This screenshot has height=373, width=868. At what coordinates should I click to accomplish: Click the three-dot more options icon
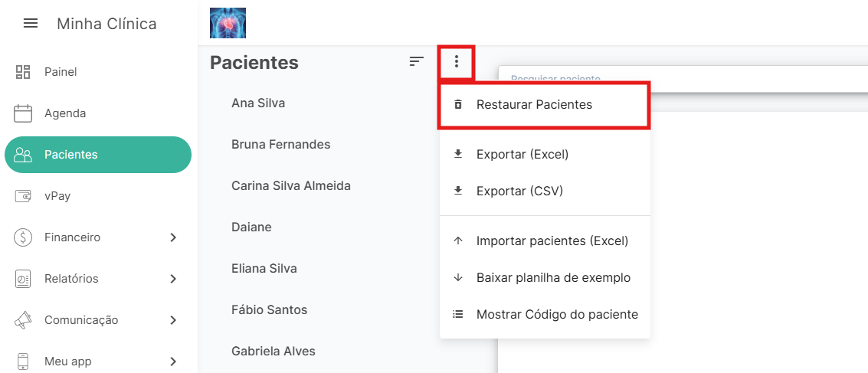[x=457, y=62]
